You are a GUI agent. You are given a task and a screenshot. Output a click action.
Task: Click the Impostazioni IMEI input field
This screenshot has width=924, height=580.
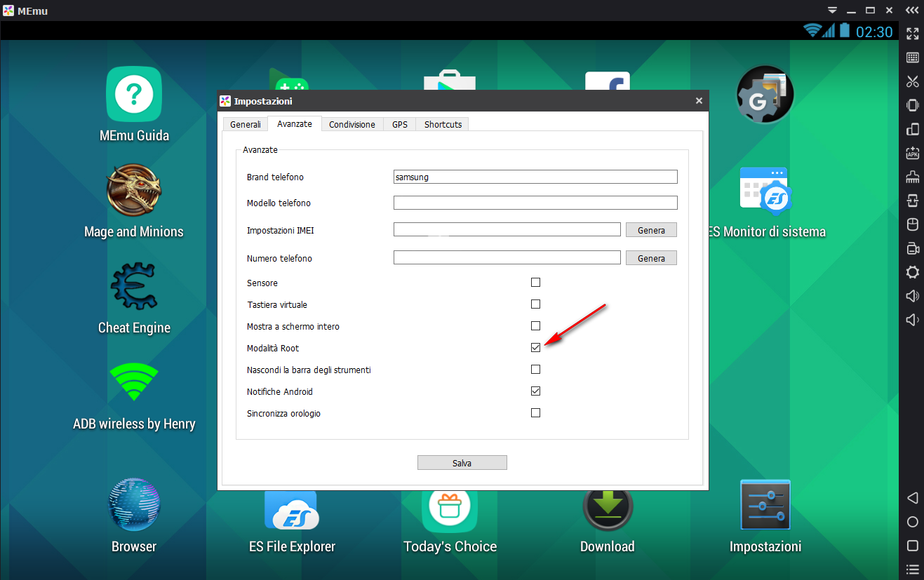click(x=507, y=229)
